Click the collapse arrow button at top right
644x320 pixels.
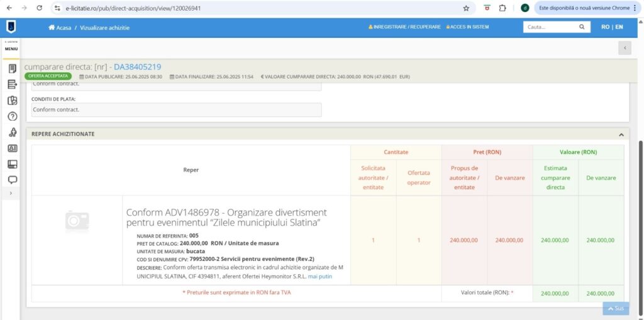click(624, 48)
